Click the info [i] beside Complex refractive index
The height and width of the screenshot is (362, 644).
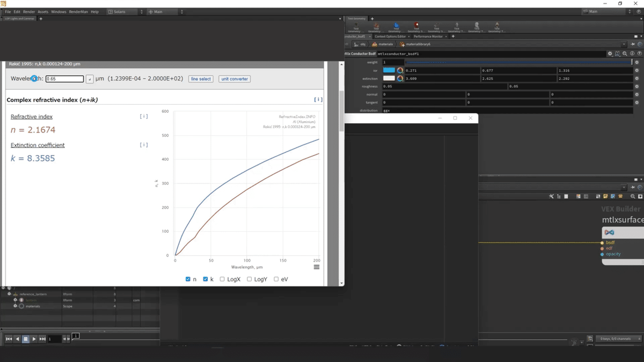318,99
